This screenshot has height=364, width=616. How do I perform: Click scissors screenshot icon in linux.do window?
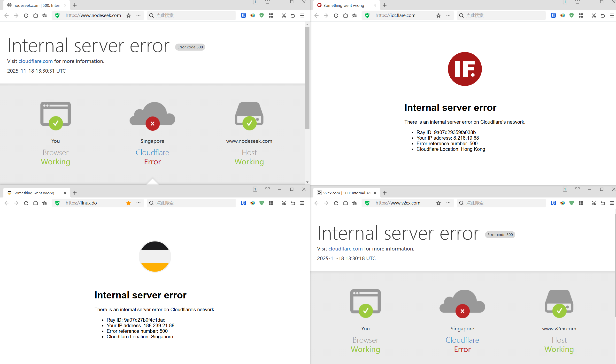pos(284,203)
